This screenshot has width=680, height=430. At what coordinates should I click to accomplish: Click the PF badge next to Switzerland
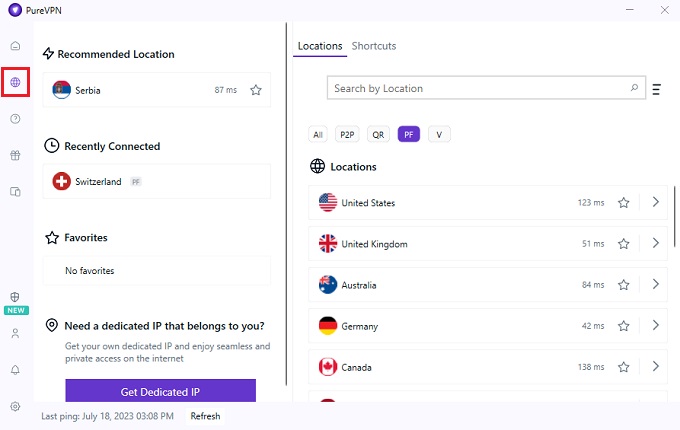(x=136, y=182)
